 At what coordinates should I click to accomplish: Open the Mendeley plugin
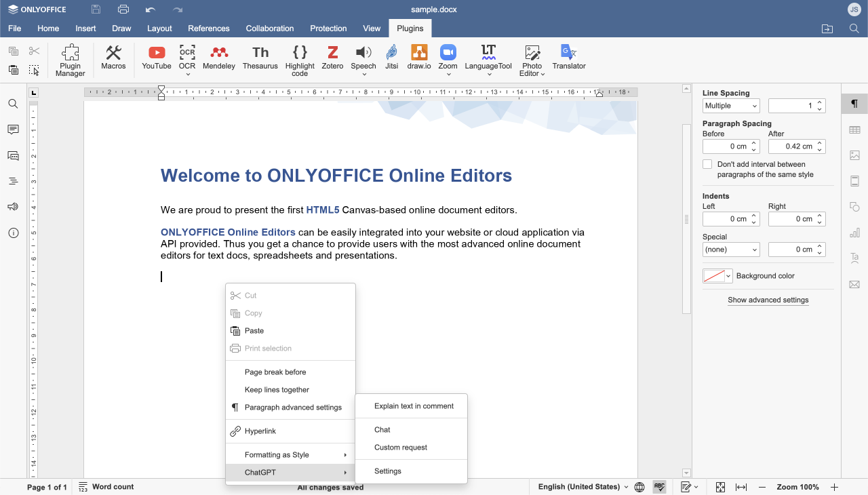click(219, 58)
